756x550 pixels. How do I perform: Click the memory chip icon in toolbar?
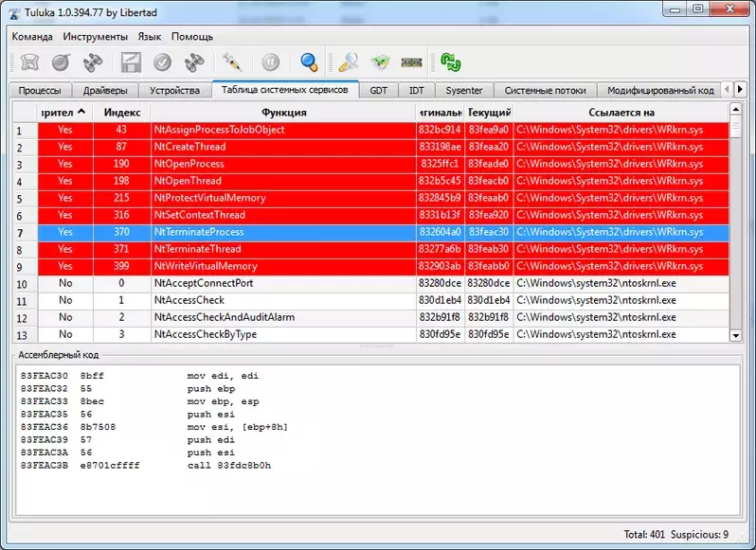tap(411, 62)
